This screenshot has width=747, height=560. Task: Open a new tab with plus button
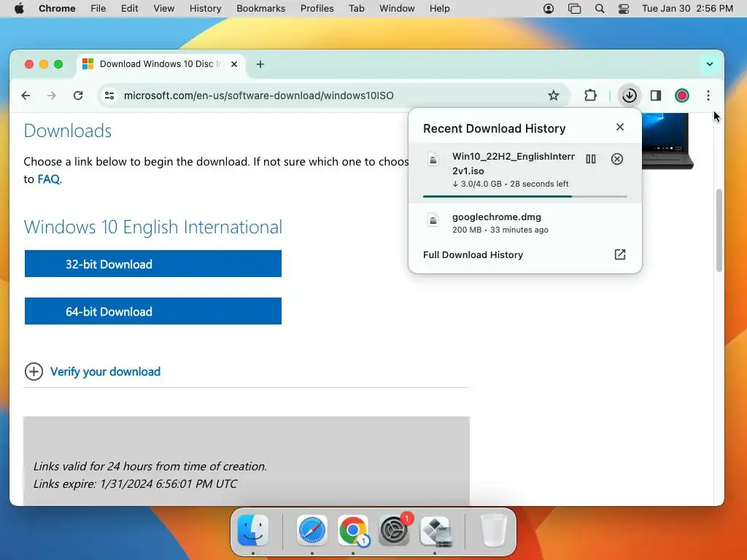260,64
